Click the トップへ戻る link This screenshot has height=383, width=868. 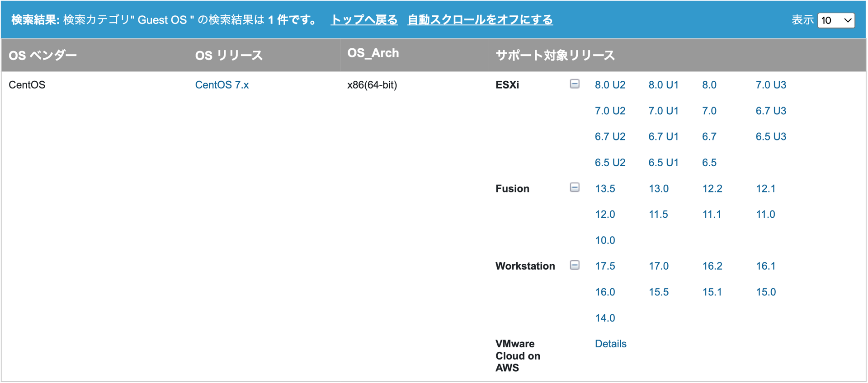point(364,20)
